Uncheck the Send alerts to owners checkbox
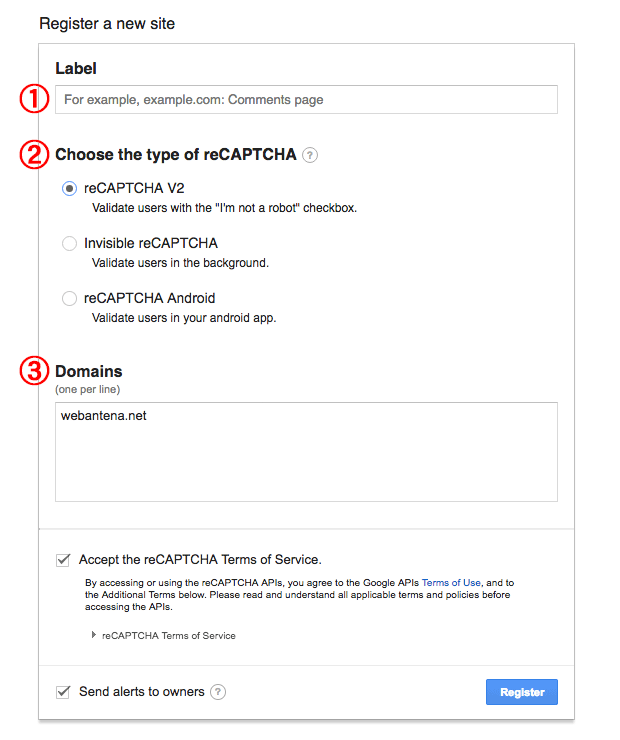The height and width of the screenshot is (740, 620). [x=63, y=692]
